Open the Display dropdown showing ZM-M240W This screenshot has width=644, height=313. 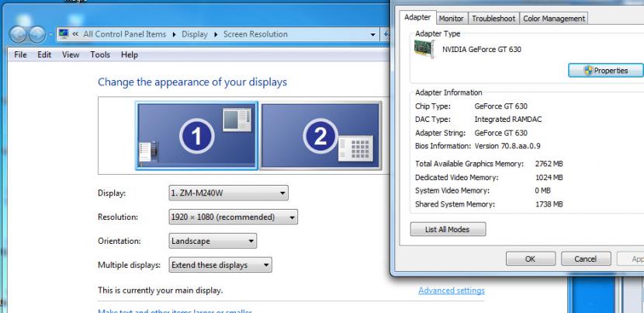[x=228, y=193]
